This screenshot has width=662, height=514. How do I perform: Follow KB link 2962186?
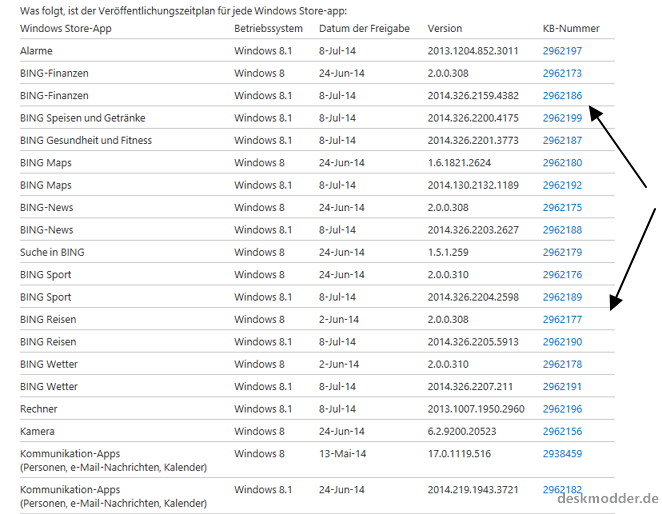(x=562, y=95)
